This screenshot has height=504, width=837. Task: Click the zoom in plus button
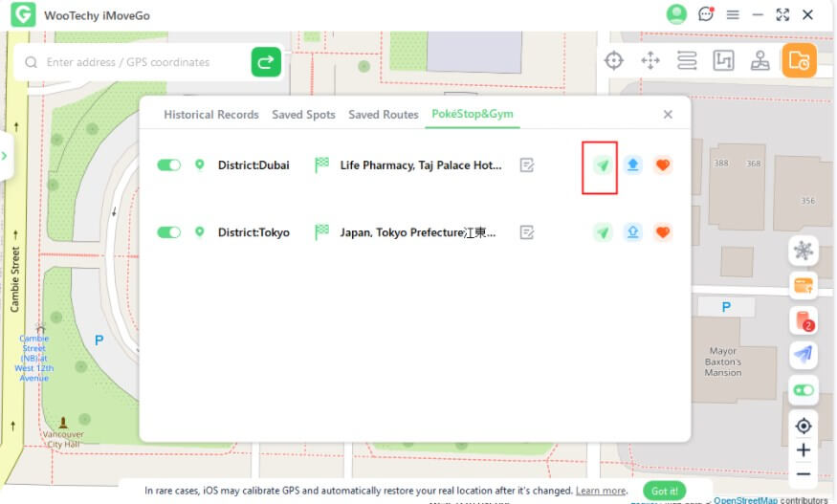click(804, 450)
